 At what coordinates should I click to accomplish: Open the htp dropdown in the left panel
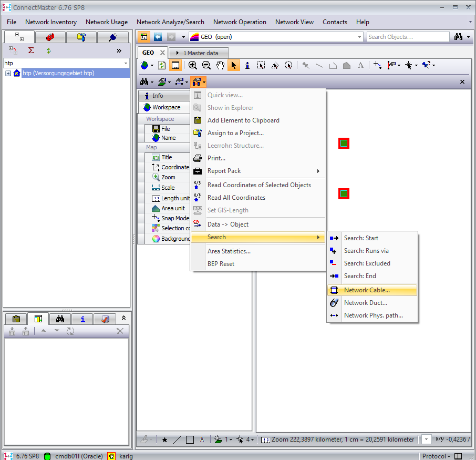(126, 63)
